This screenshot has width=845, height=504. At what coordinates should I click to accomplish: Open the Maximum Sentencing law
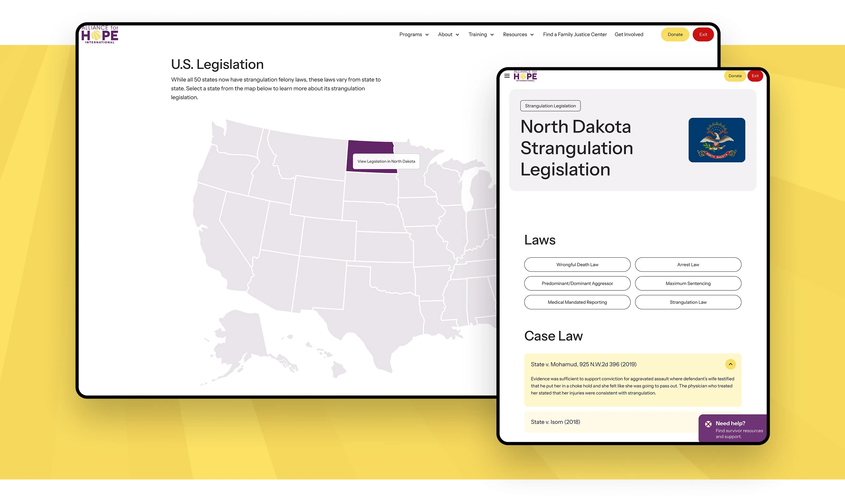pos(688,283)
